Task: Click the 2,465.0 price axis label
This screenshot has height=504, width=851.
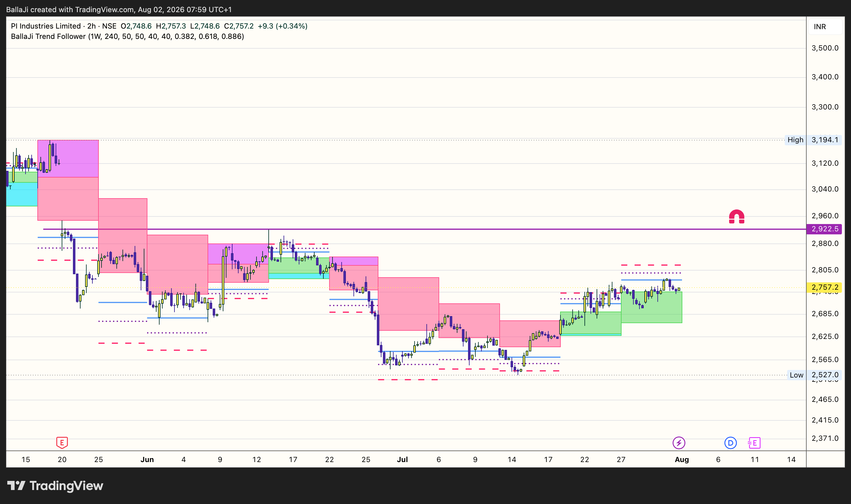Action: click(x=825, y=399)
